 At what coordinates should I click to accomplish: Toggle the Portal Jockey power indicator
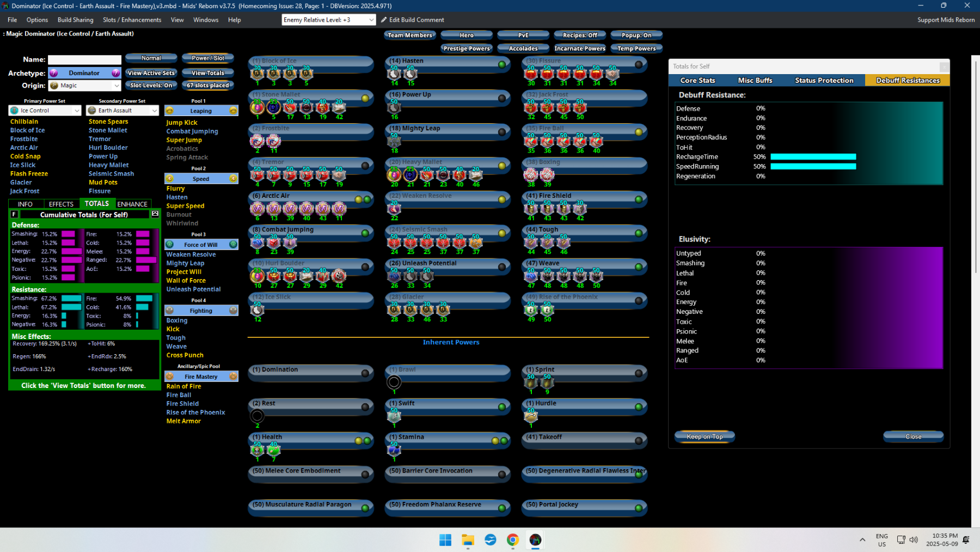[639, 508]
